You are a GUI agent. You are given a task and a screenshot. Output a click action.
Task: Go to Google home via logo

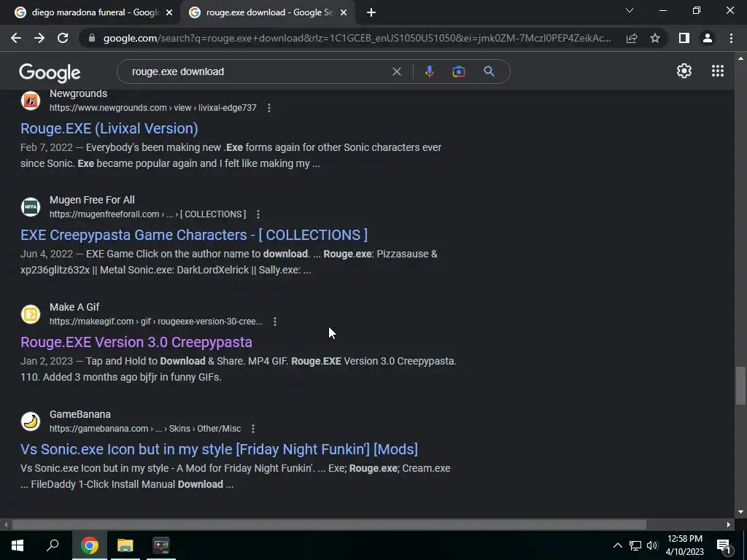50,72
